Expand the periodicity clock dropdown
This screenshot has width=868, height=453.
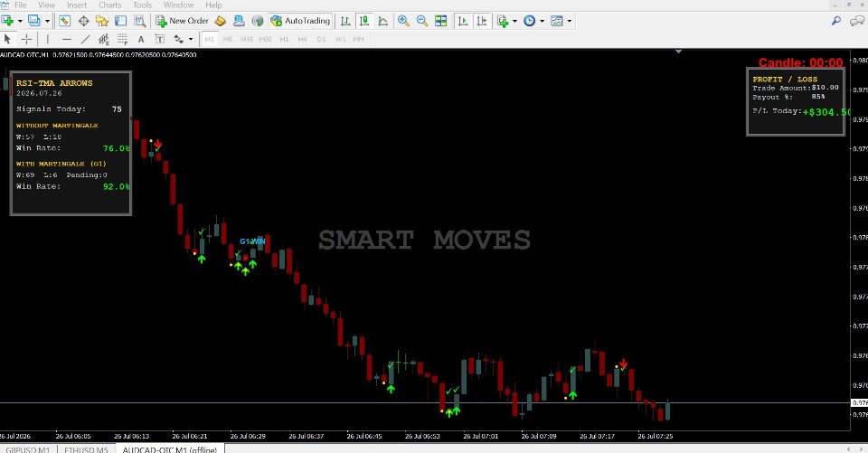click(x=542, y=21)
